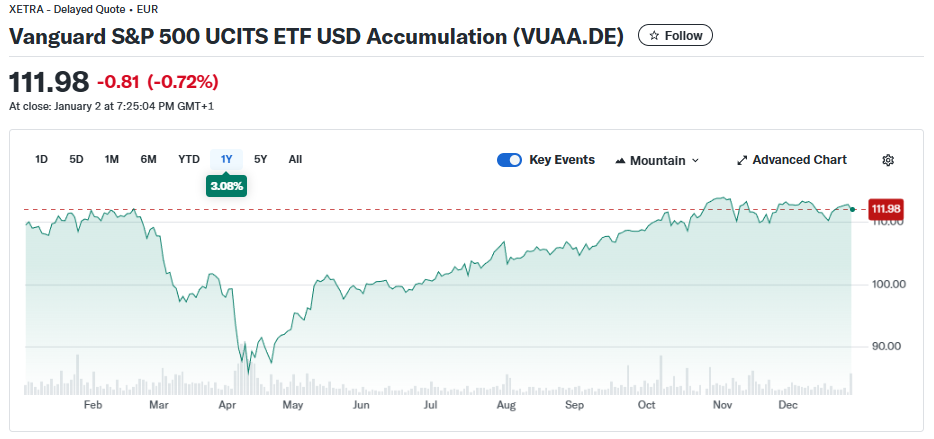The width and height of the screenshot is (934, 439).
Task: Switch to the 6M range
Action: point(148,159)
